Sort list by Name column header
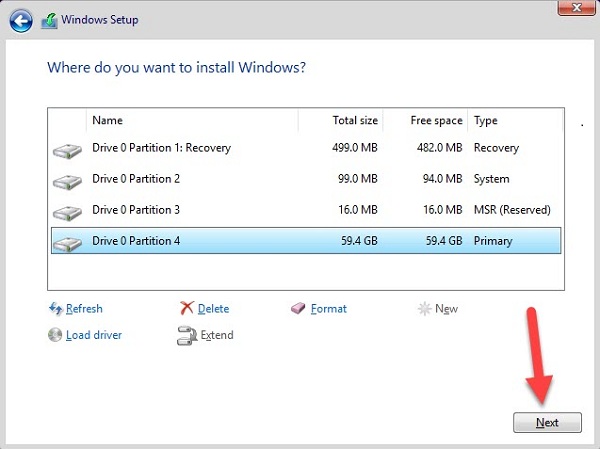600x449 pixels. coord(190,120)
